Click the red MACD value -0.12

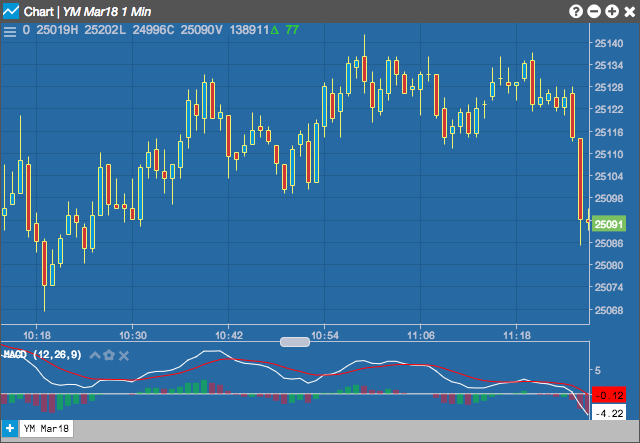click(609, 395)
